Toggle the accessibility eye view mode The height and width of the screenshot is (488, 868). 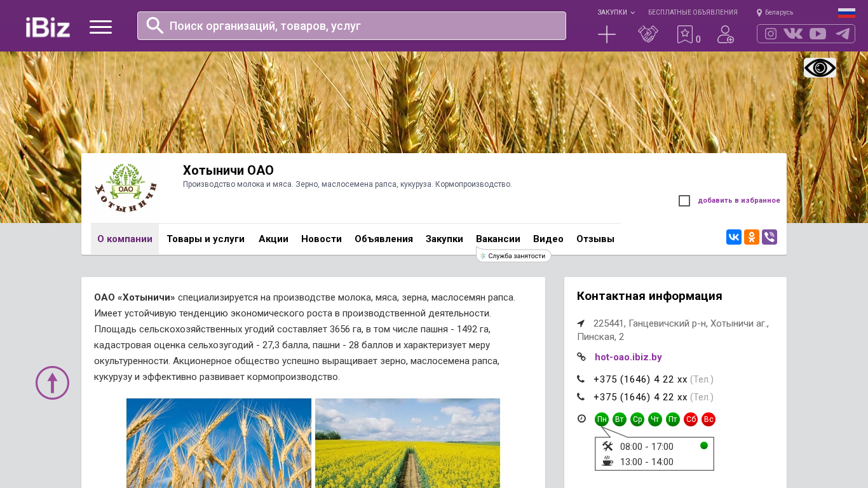tap(820, 67)
